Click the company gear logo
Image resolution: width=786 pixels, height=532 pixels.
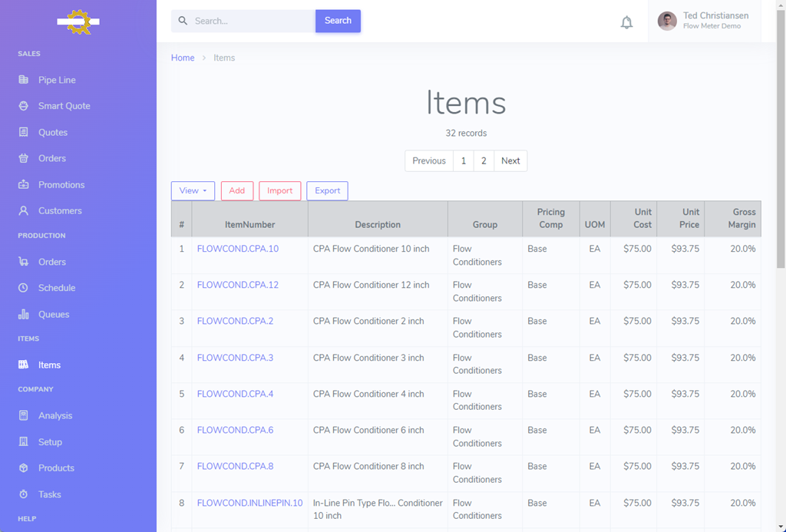pyautogui.click(x=78, y=21)
